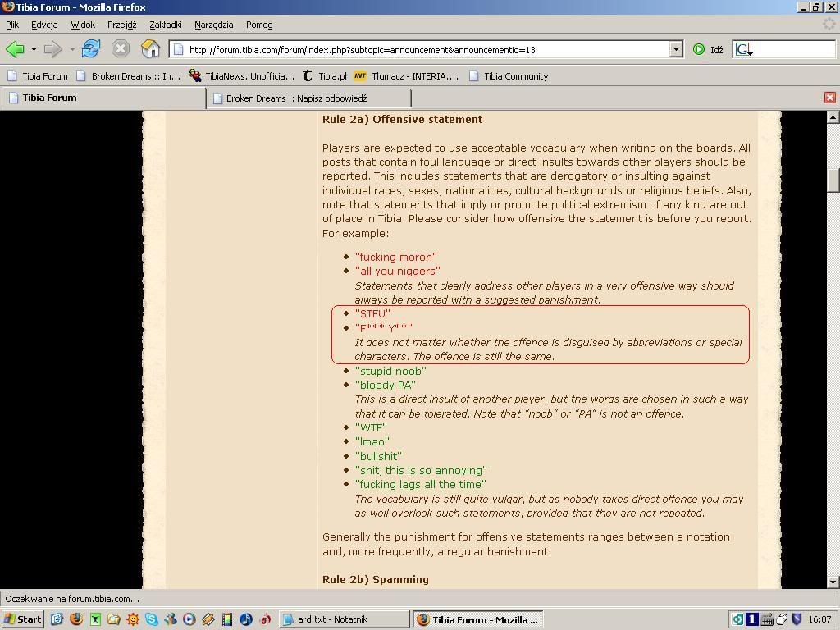Viewport: 840px width, 630px height.
Task: Click the green "lmao" example text
Action: coord(372,441)
